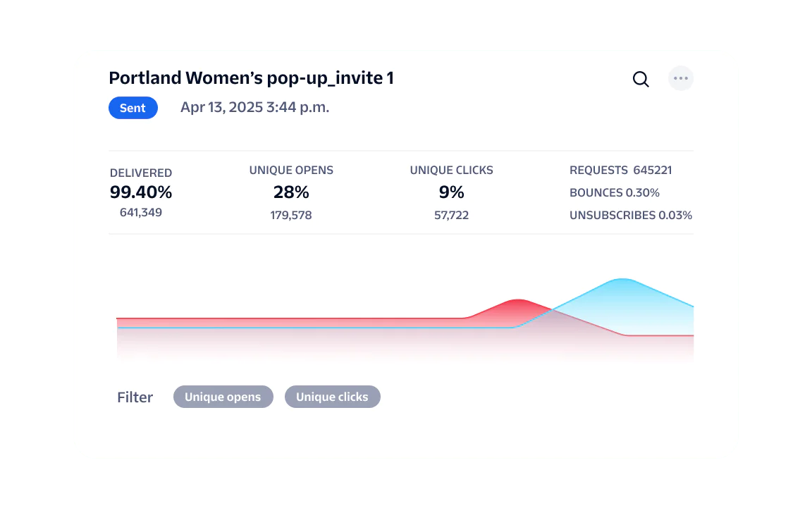The height and width of the screenshot is (508, 812).
Task: Click the Apr 13, 2025 send timestamp
Action: (254, 108)
